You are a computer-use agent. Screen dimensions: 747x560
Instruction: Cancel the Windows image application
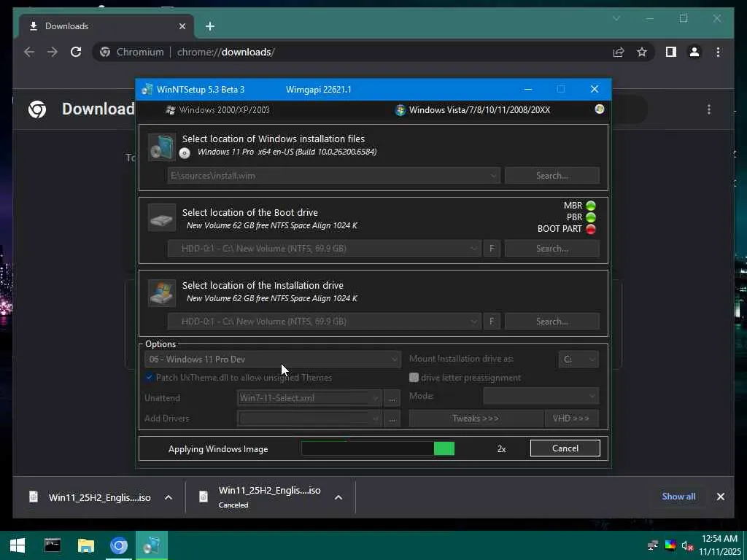(x=565, y=448)
